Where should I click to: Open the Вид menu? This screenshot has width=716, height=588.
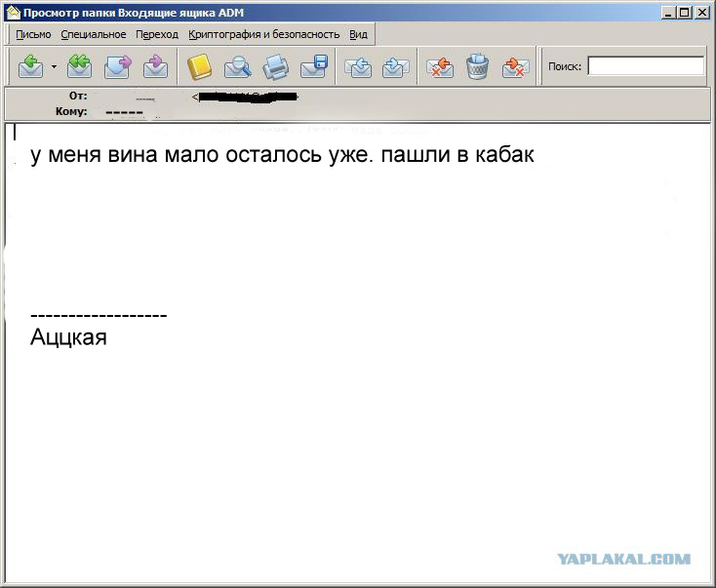pyautogui.click(x=358, y=35)
